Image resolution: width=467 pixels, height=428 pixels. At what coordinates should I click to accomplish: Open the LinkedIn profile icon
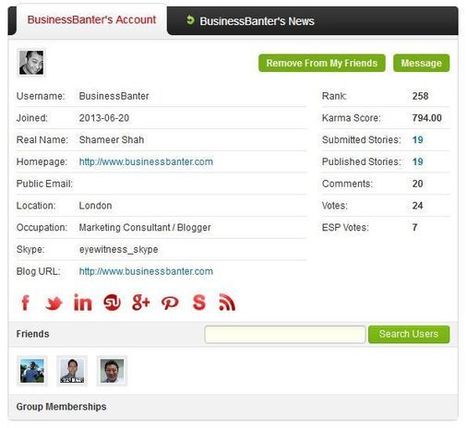[x=82, y=302]
